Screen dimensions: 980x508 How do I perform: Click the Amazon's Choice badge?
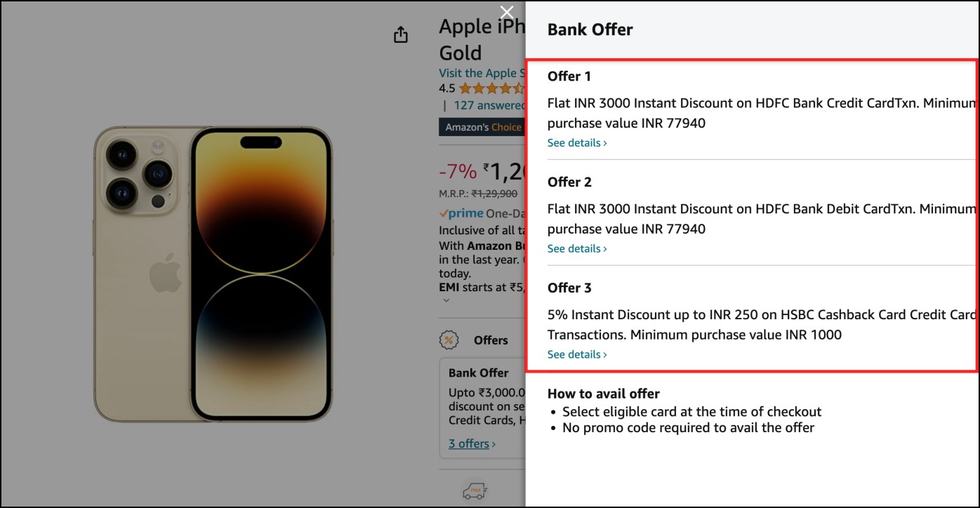tap(482, 127)
